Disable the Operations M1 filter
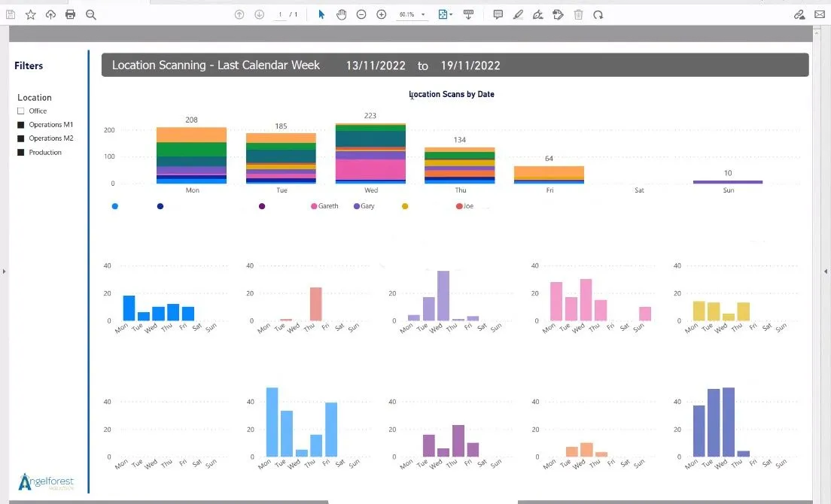 click(x=20, y=125)
